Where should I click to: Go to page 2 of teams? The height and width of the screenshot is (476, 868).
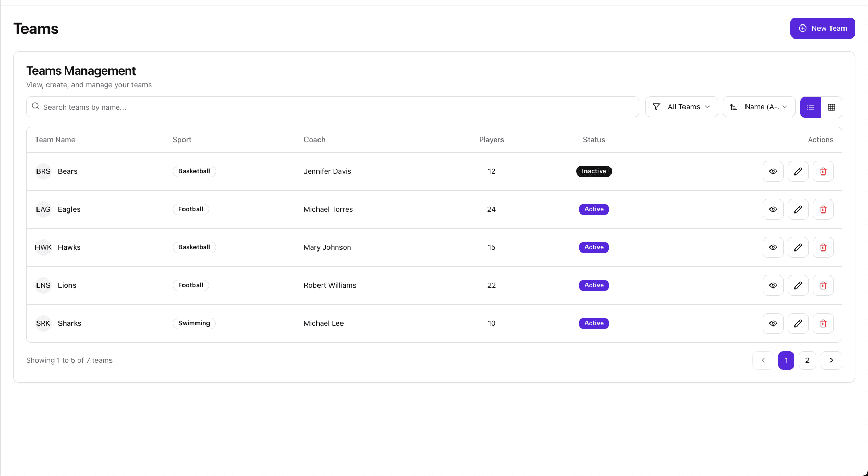point(807,360)
